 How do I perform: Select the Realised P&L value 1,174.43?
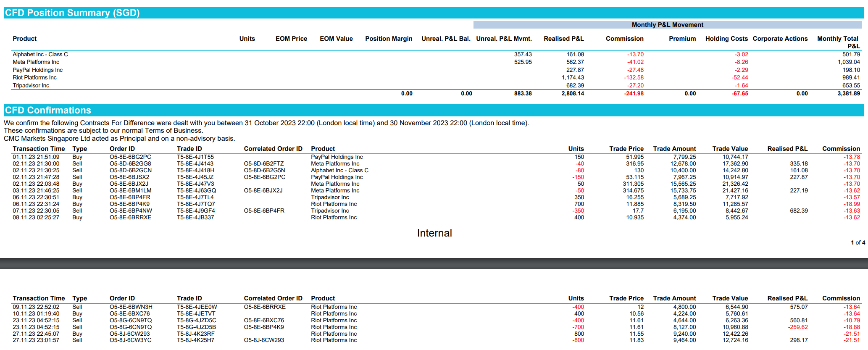pyautogui.click(x=573, y=77)
